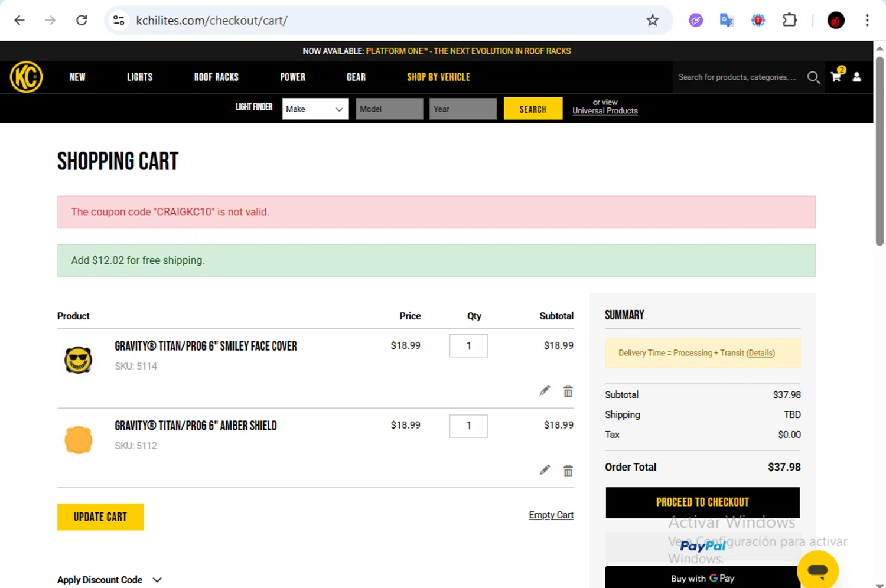The height and width of the screenshot is (588, 886).
Task: Open the POWER menu
Action: click(292, 77)
